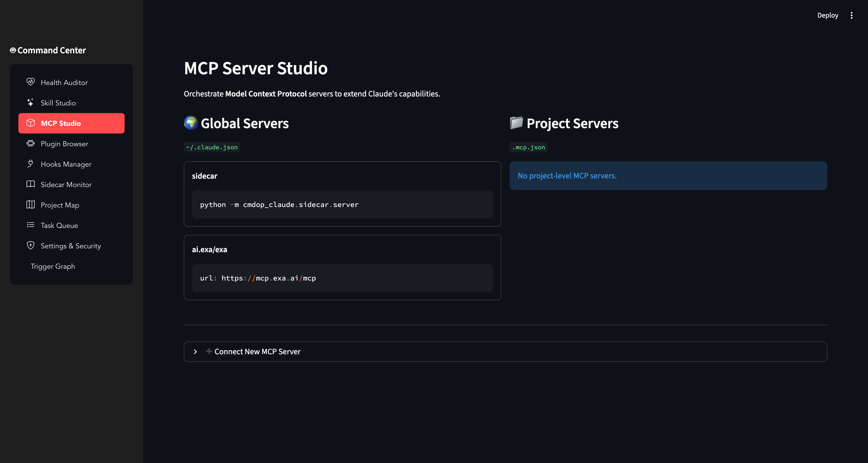This screenshot has width=868, height=463.
Task: Click the globe icon beside Global Servers
Action: 191,123
